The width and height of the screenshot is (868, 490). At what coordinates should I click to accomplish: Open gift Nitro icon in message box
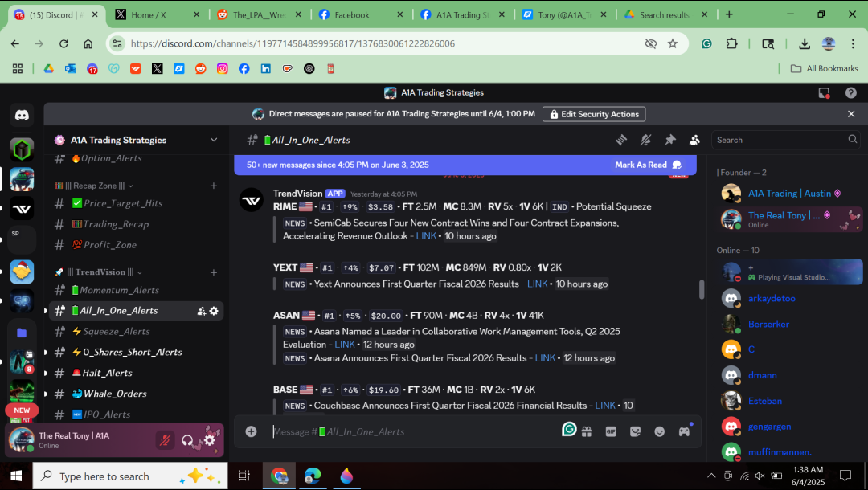point(587,431)
